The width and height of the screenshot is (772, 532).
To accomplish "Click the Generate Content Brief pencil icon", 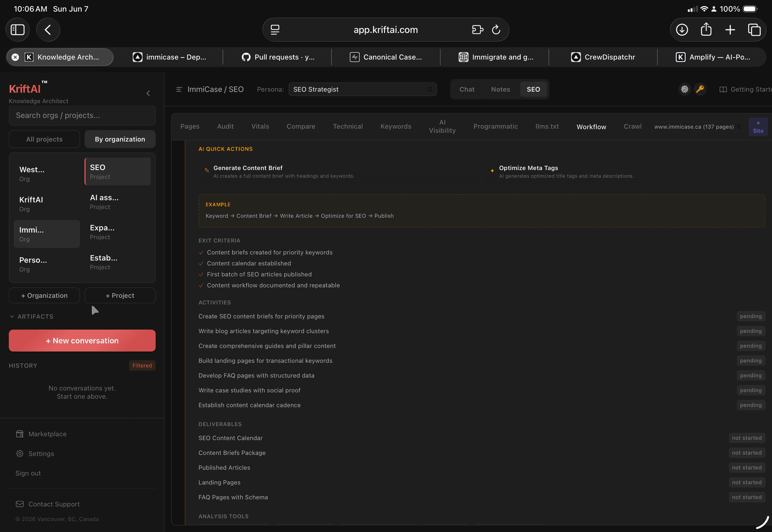I will 207,170.
